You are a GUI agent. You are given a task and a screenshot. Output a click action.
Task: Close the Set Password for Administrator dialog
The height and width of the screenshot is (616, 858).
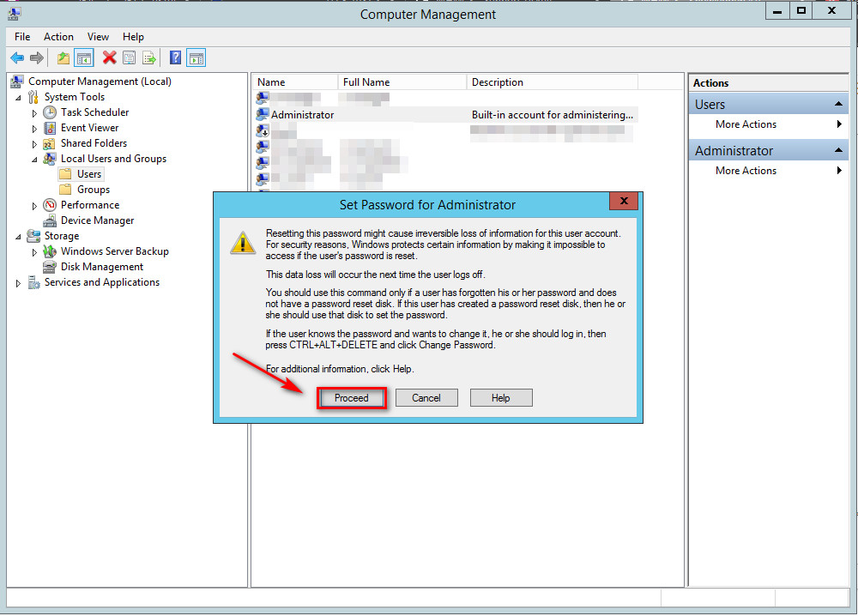click(x=623, y=201)
